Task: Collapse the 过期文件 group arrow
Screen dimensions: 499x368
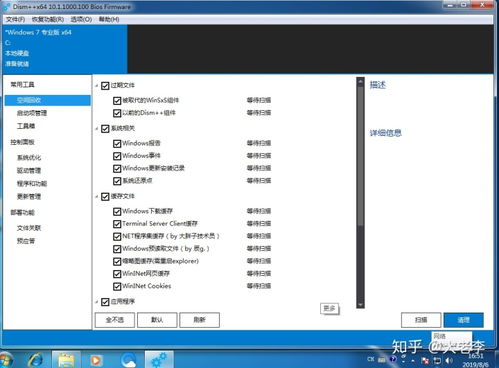Action: point(97,86)
